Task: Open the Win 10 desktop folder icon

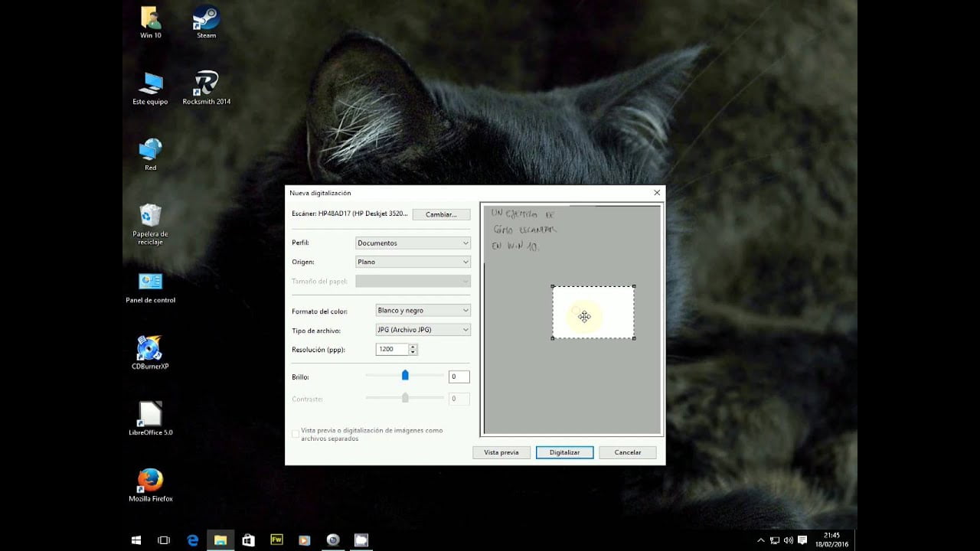Action: point(149,19)
